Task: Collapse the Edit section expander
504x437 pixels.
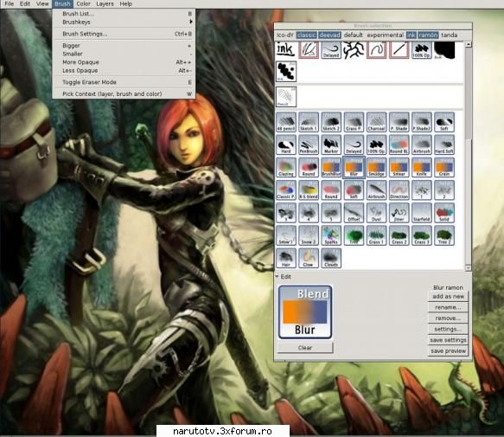Action: 278,276
